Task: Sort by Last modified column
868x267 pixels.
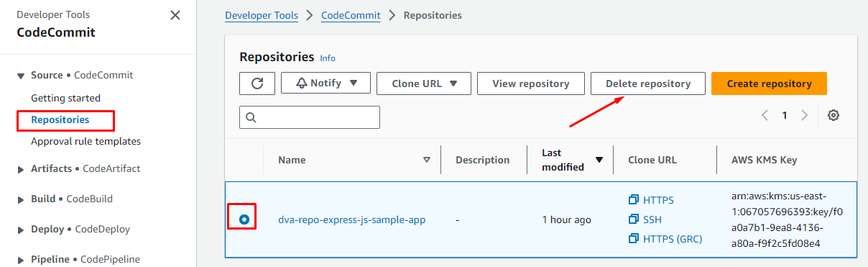Action: (x=599, y=160)
